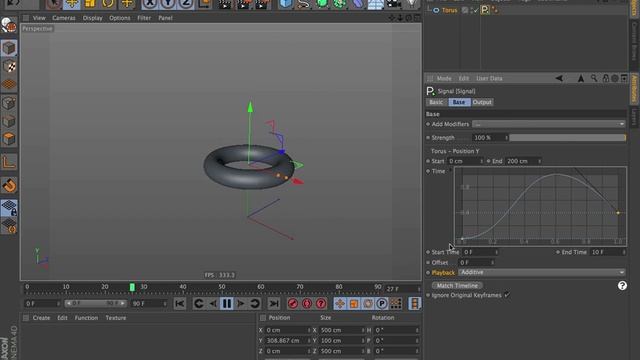Image resolution: width=640 pixels, height=360 pixels.
Task: Toggle the Enable Axis L-shaped icon
Action: click(x=9, y=162)
